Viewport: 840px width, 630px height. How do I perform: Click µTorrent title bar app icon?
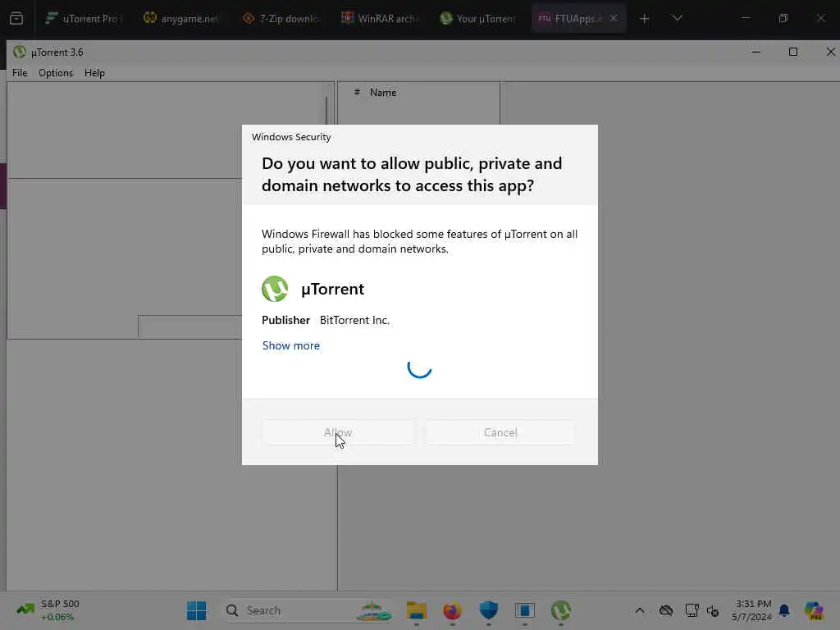click(20, 52)
